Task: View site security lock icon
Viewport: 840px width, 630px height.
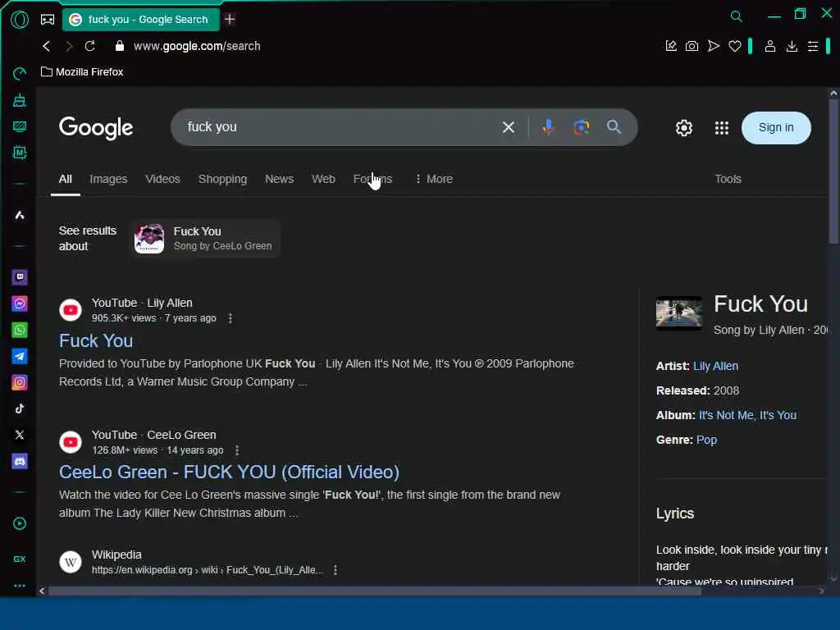Action: click(120, 46)
